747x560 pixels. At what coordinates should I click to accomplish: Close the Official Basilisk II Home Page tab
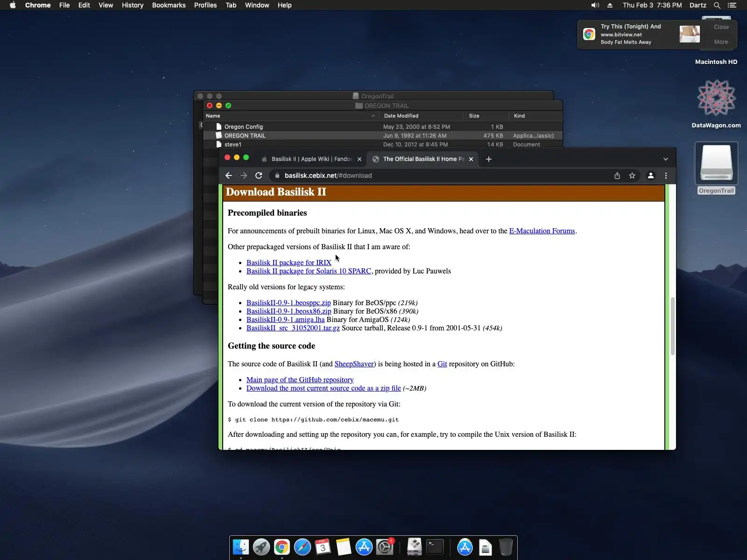(471, 159)
